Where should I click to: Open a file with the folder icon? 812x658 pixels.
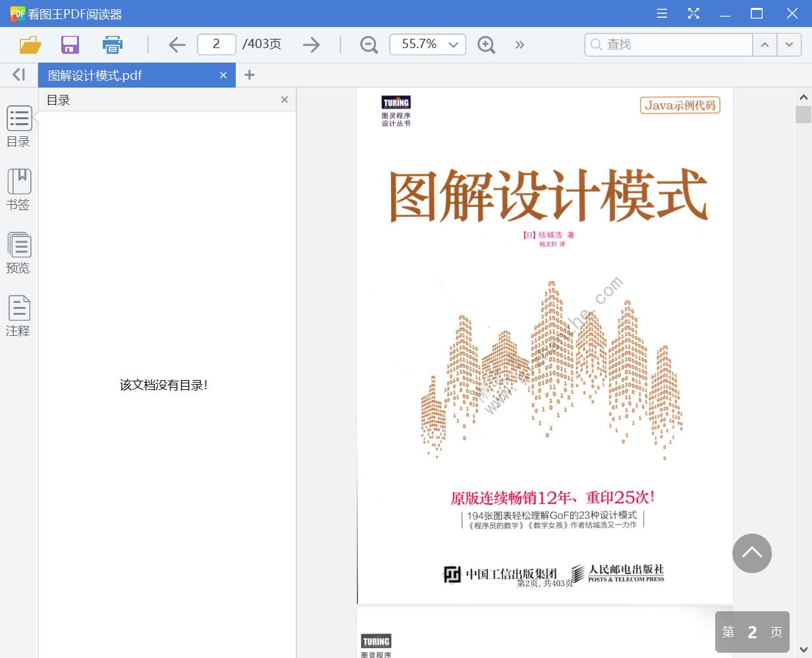click(30, 45)
